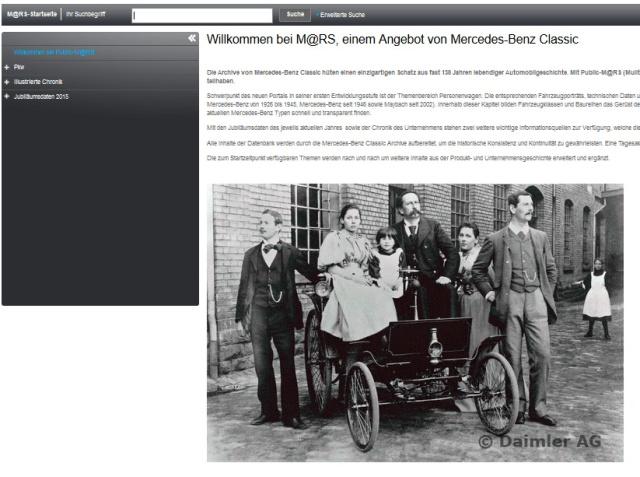Viewport: 640px width, 477px height.
Task: Click the search term input field
Action: pyautogui.click(x=201, y=15)
